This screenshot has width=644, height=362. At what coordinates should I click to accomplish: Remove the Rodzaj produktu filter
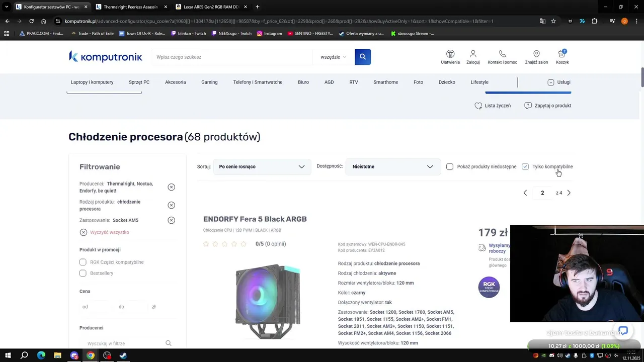(171, 205)
